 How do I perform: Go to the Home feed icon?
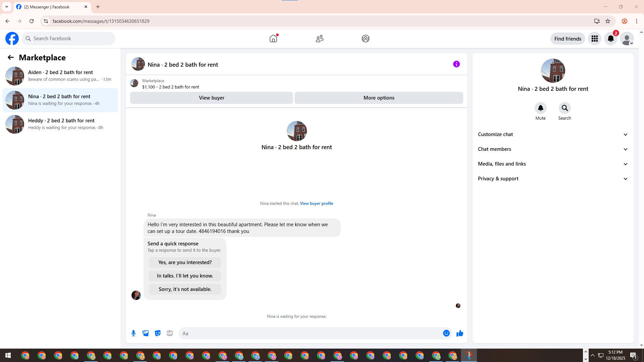tap(273, 39)
